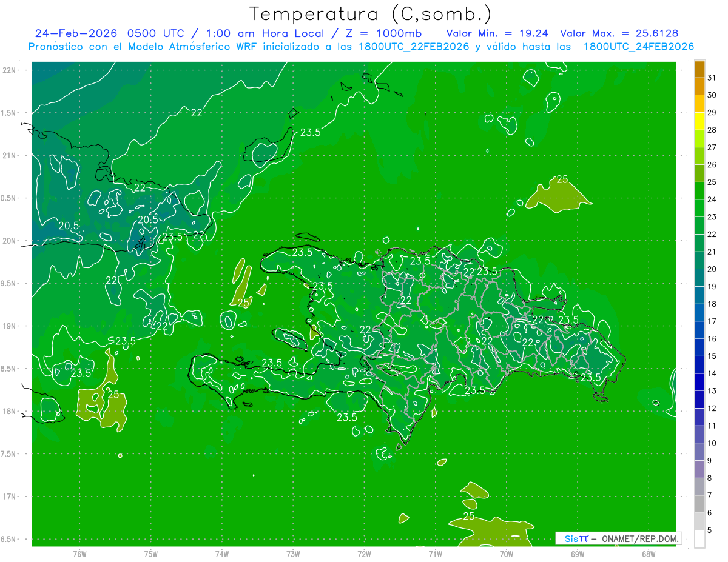728x562 pixels.
Task: Pick the bright yellow swatch between 28 and 29
Action: pyautogui.click(x=699, y=121)
